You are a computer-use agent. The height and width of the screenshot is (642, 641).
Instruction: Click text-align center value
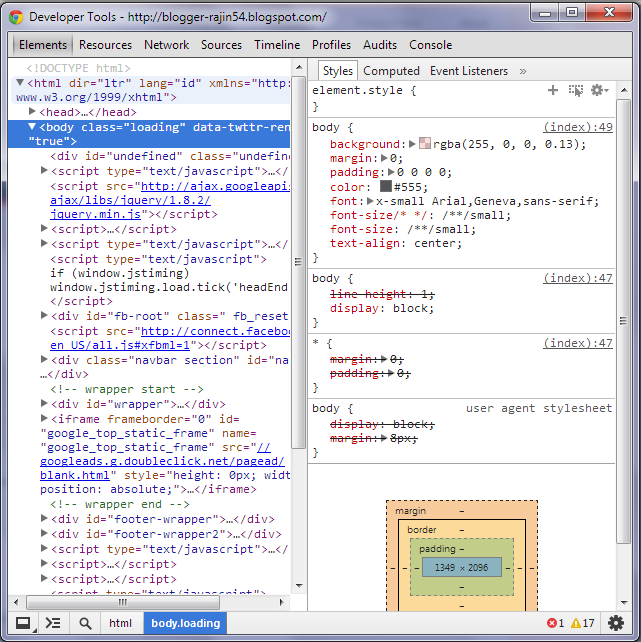[437, 243]
